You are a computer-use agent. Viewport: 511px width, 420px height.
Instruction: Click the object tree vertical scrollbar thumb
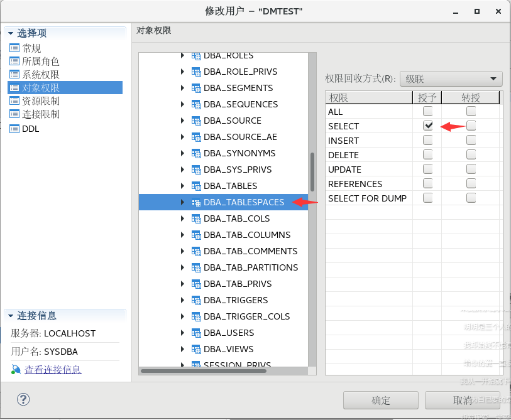[312, 172]
